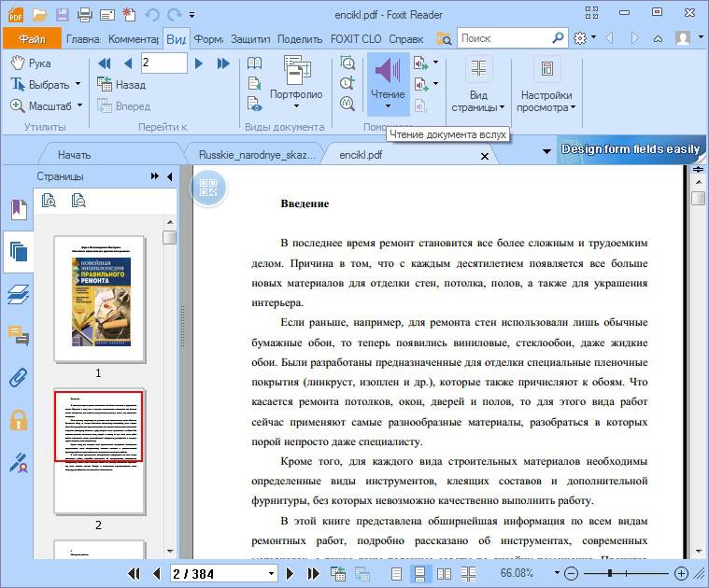The height and width of the screenshot is (588, 709).
Task: Click the floating QR code button
Action: coord(208,187)
